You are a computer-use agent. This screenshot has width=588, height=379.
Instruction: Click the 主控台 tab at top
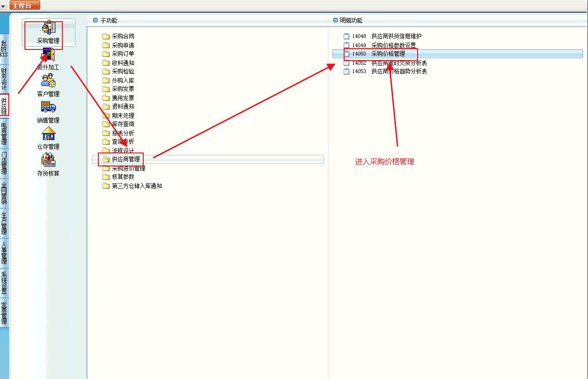[24, 6]
